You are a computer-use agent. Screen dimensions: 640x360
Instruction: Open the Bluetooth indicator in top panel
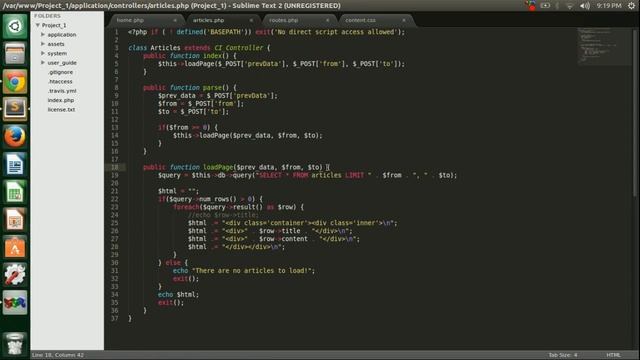click(x=558, y=6)
